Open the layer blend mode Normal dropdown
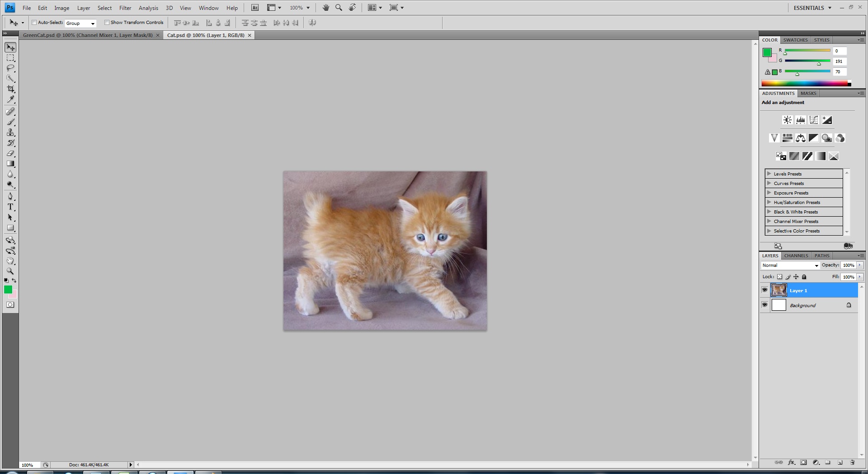The height and width of the screenshot is (474, 868). tap(790, 265)
